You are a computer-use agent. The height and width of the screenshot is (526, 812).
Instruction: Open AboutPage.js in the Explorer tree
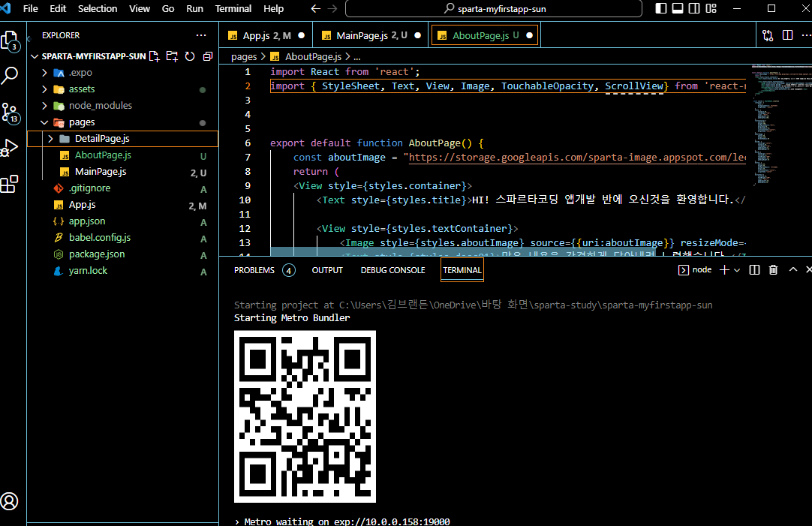(123, 155)
